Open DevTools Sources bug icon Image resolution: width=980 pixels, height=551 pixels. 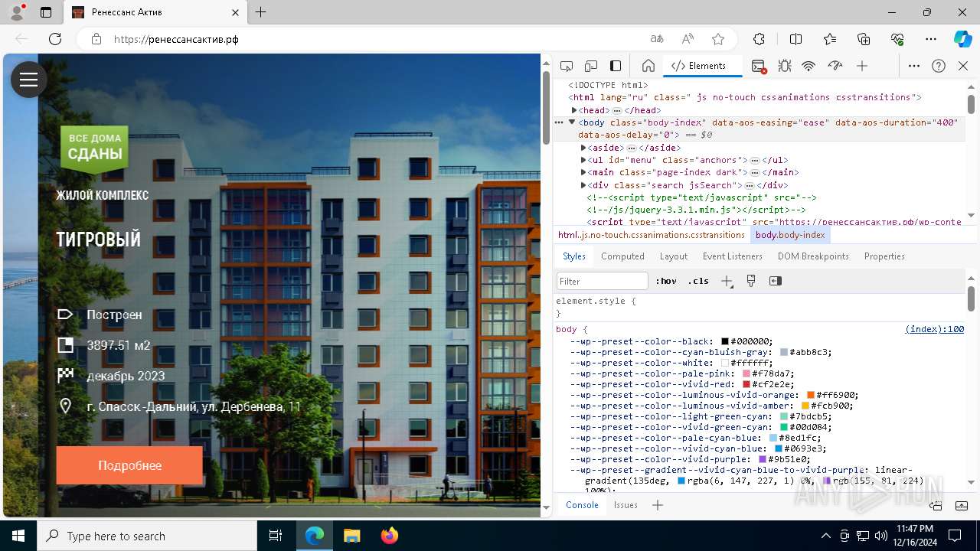(784, 66)
